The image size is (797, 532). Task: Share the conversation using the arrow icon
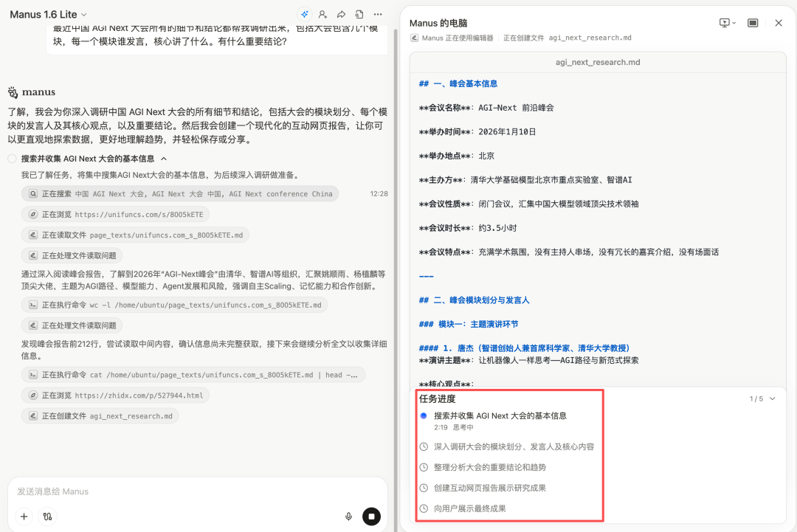(x=339, y=13)
